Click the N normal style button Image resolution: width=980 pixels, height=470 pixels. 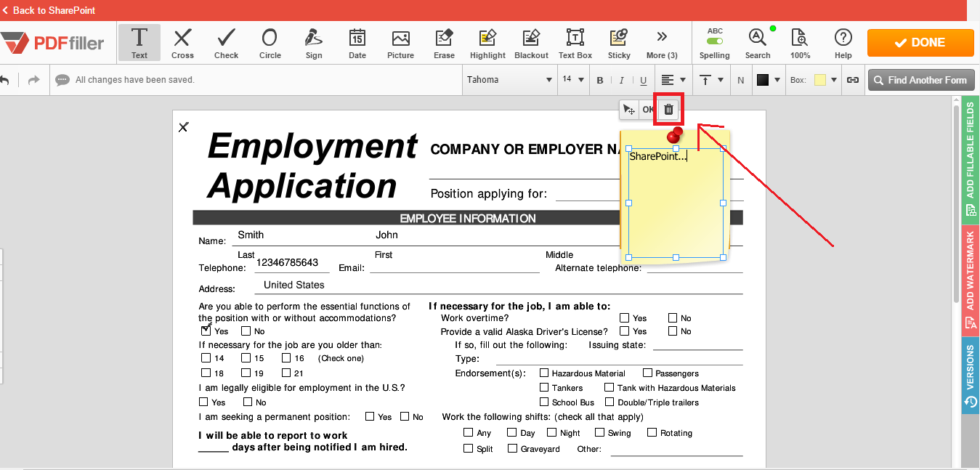(x=740, y=80)
